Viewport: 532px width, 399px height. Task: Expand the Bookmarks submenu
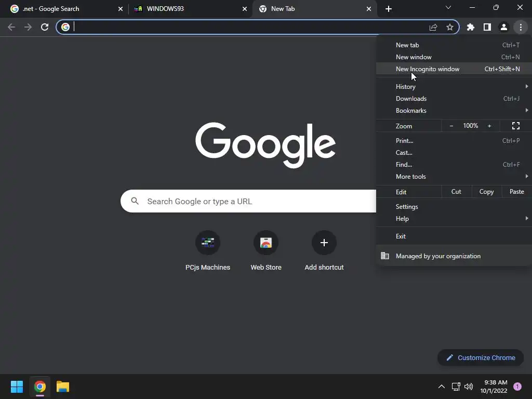(x=454, y=110)
